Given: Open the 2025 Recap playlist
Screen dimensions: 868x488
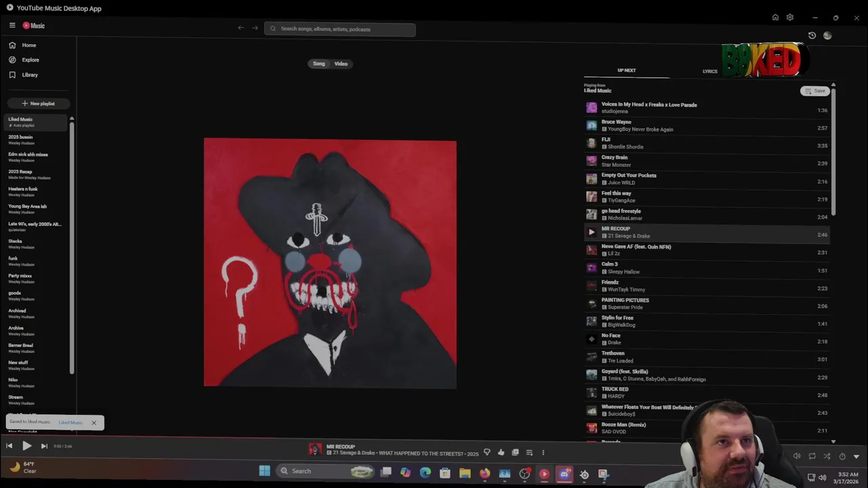Looking at the screenshot, I should point(37,174).
